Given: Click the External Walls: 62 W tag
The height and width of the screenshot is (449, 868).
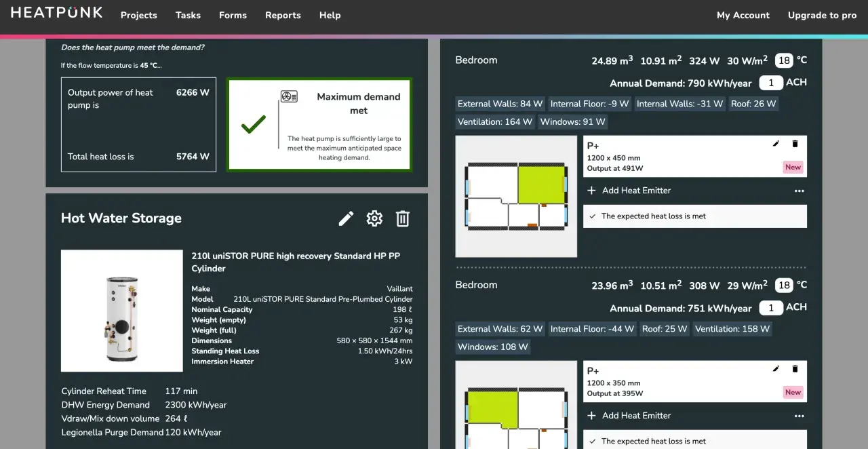Looking at the screenshot, I should coord(500,329).
